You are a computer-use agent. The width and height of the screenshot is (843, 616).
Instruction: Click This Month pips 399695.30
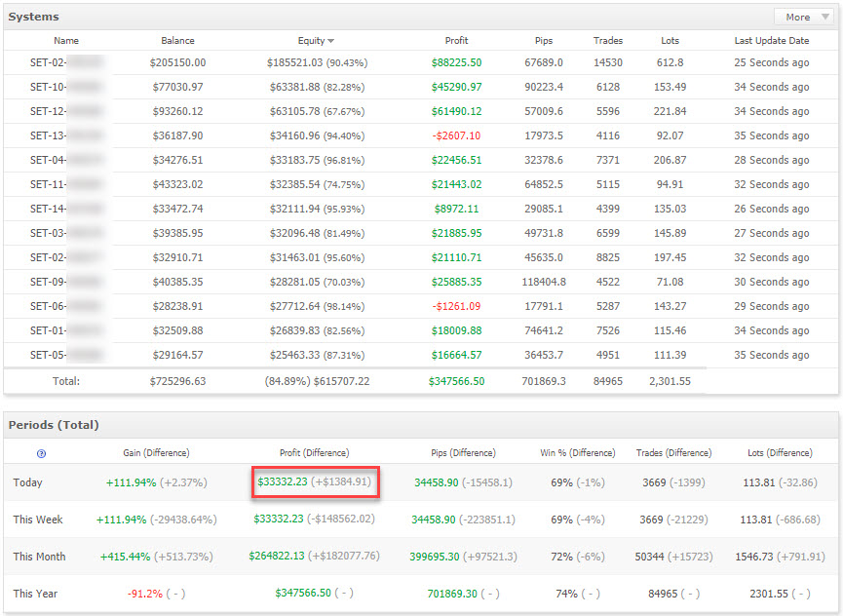click(435, 557)
